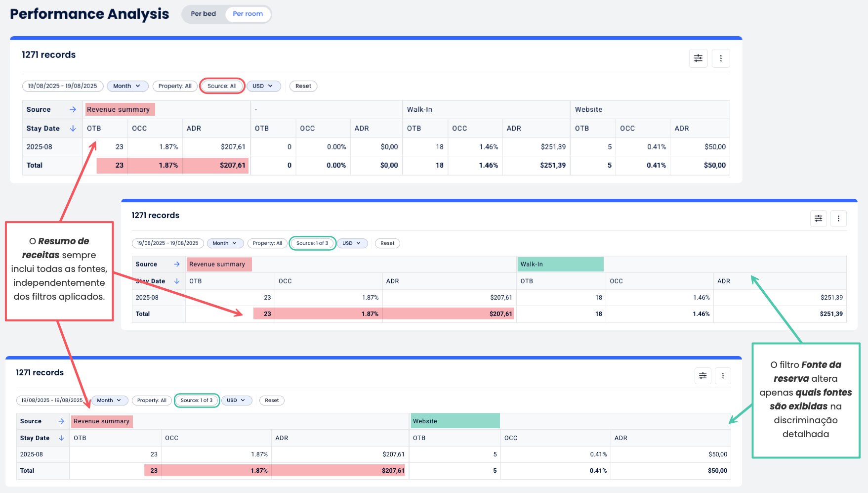Image resolution: width=868 pixels, height=493 pixels.
Task: Open three-dot menu in bottom panel
Action: click(723, 376)
